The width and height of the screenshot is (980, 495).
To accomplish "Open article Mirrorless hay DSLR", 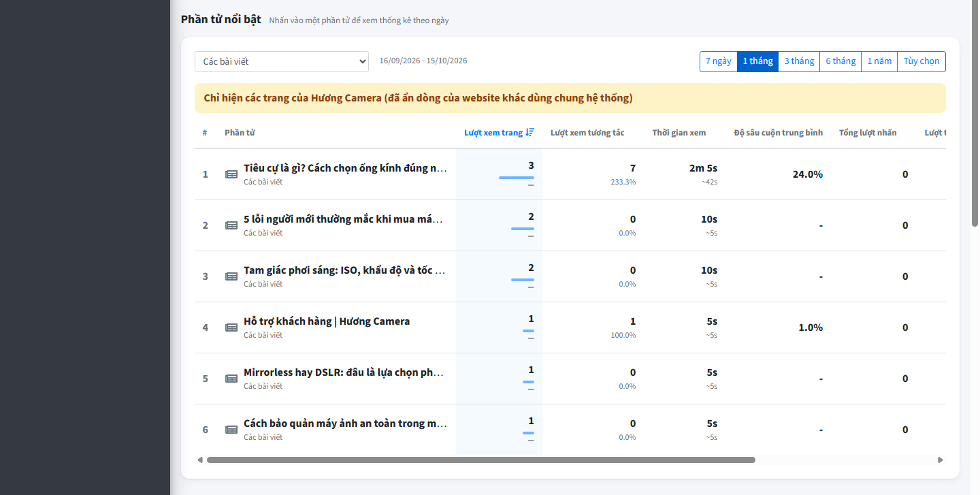I will point(344,372).
